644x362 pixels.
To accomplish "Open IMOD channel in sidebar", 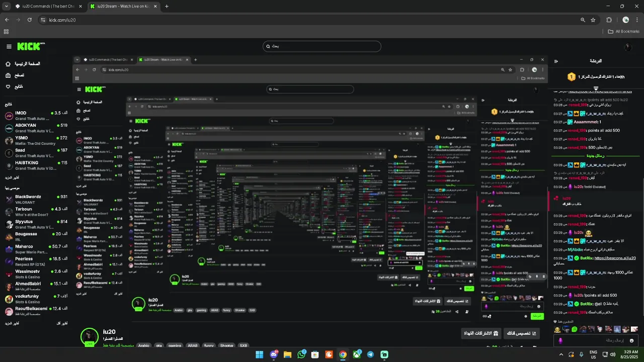I will tap(36, 116).
